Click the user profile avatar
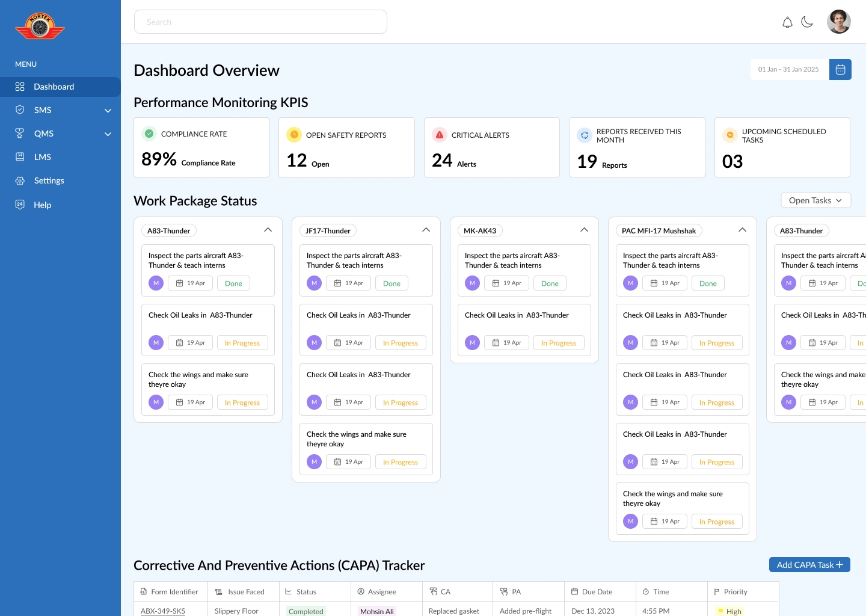The image size is (866, 616). 838,22
